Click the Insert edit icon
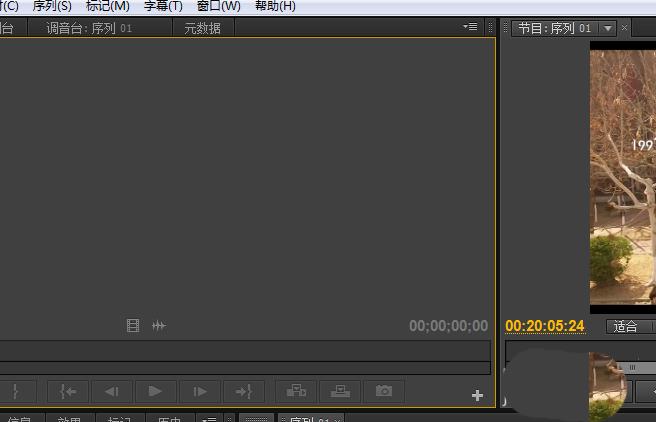 coord(296,391)
